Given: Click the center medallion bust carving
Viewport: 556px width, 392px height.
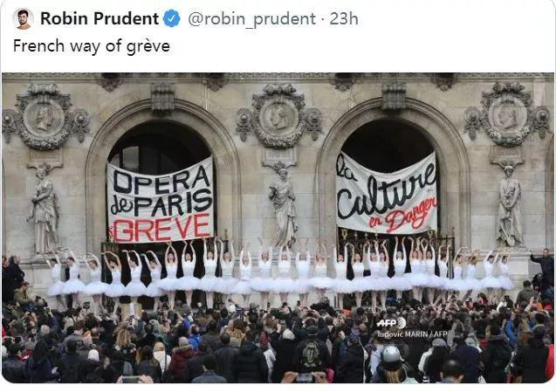Looking at the screenshot, I should 279,116.
